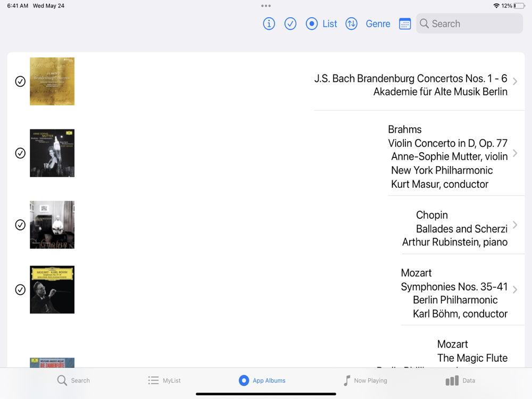The width and height of the screenshot is (532, 399).
Task: Open the Mozart Karl Böhm album cover
Action: pyautogui.click(x=52, y=290)
